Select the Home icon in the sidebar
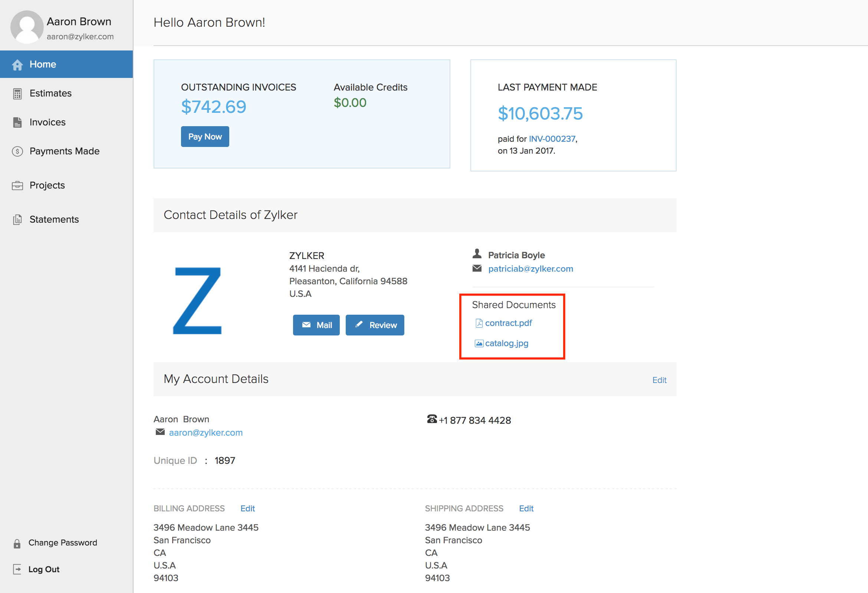This screenshot has height=593, width=868. [17, 64]
